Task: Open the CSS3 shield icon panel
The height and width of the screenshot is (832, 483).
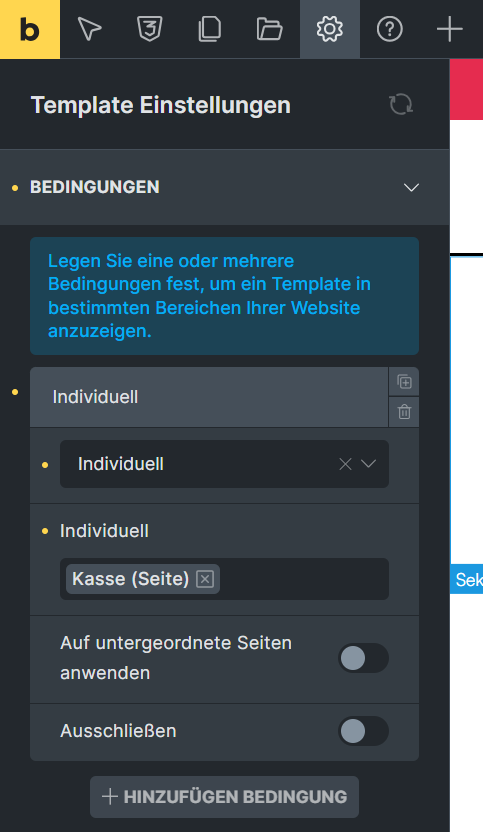Action: tap(150, 29)
